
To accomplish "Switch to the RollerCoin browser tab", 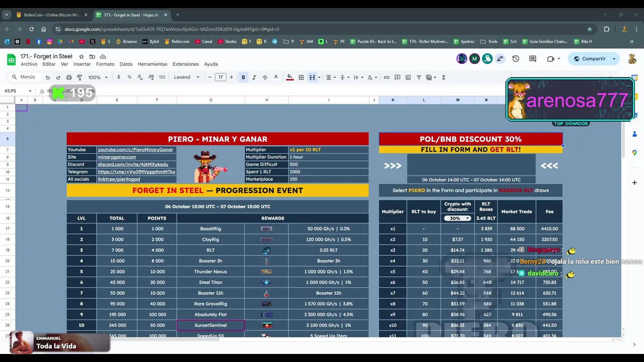I will (x=51, y=15).
